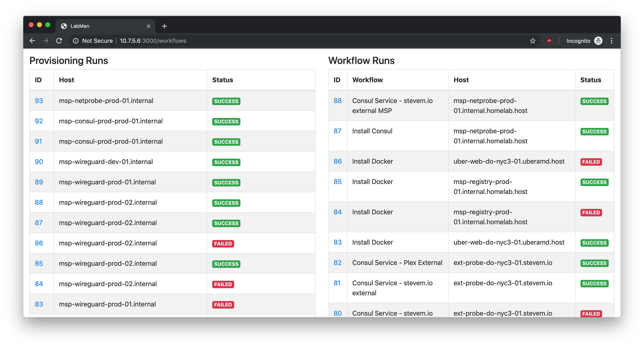The image size is (644, 348).
Task: Click the Not Secure site info icon
Action: coord(76,41)
